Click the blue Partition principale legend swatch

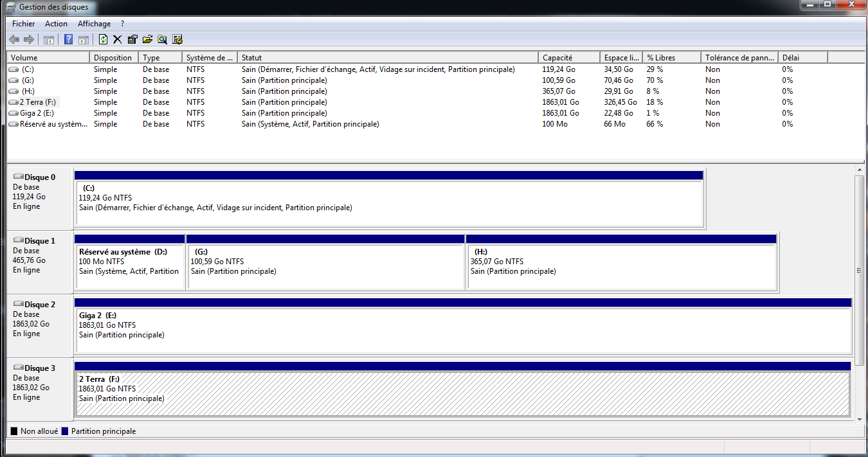coord(64,431)
